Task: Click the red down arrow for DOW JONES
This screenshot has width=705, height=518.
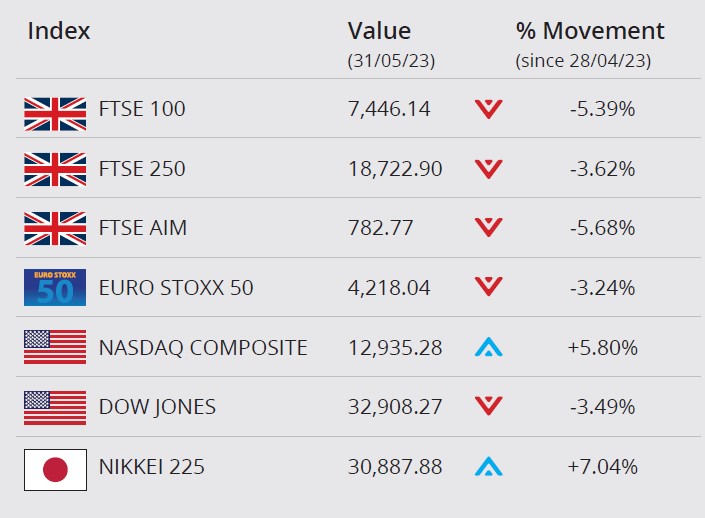Action: [488, 406]
